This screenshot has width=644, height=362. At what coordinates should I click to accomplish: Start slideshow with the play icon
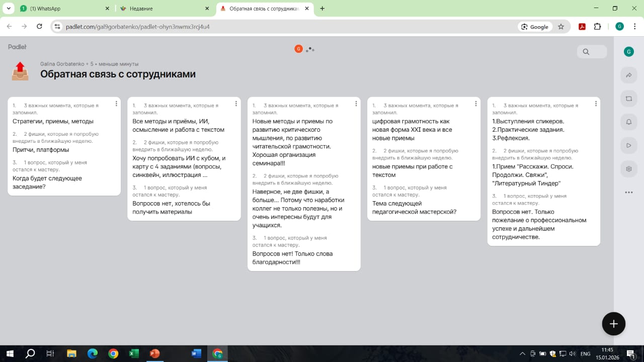628,145
